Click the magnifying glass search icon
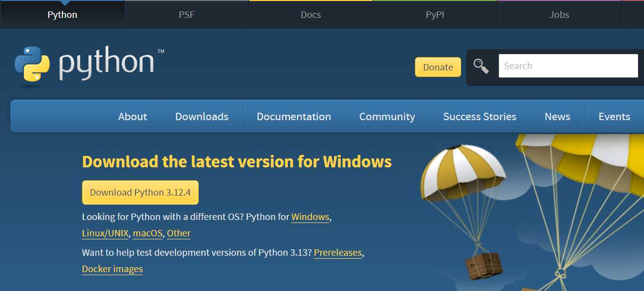This screenshot has height=291, width=644. tap(481, 66)
